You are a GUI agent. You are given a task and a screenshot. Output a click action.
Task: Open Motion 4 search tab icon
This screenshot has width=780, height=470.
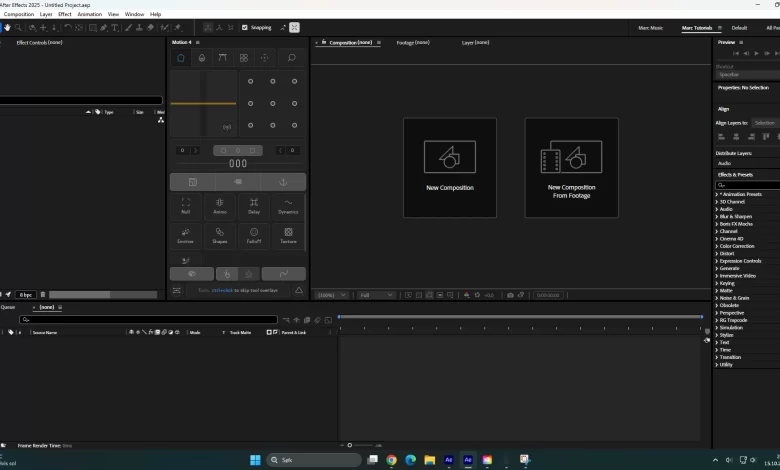click(291, 58)
